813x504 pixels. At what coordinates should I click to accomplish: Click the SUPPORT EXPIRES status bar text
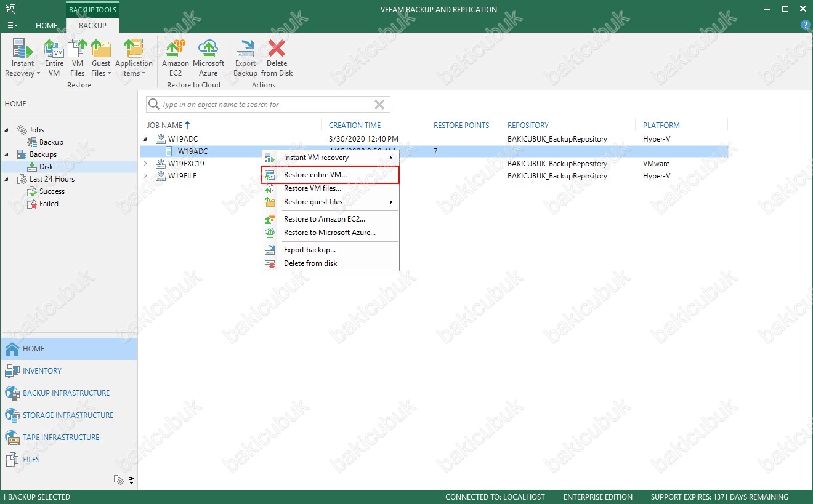(719, 497)
